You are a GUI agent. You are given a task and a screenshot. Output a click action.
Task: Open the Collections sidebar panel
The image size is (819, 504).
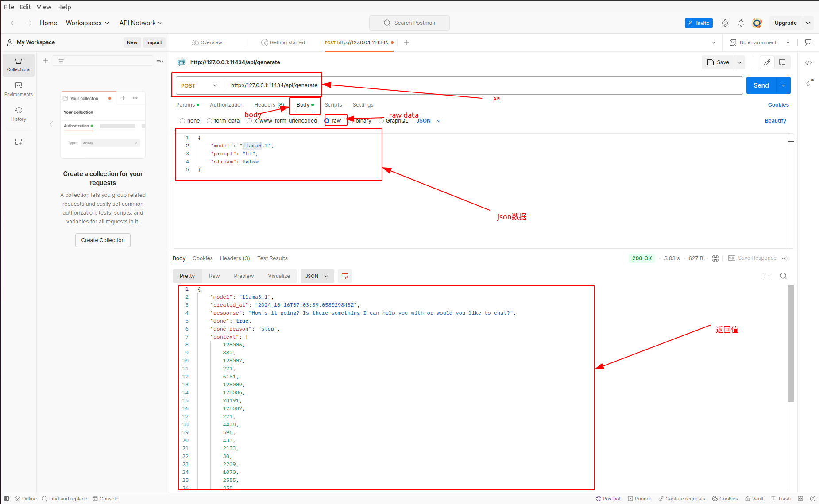(19, 65)
